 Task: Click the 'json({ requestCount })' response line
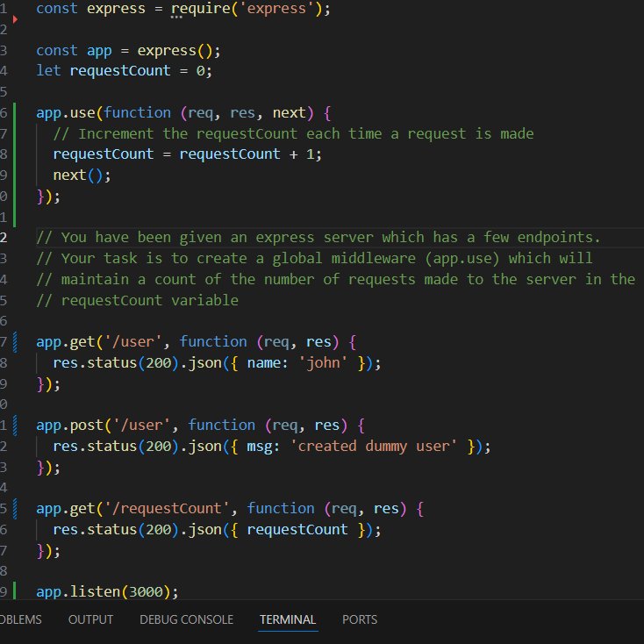point(217,529)
